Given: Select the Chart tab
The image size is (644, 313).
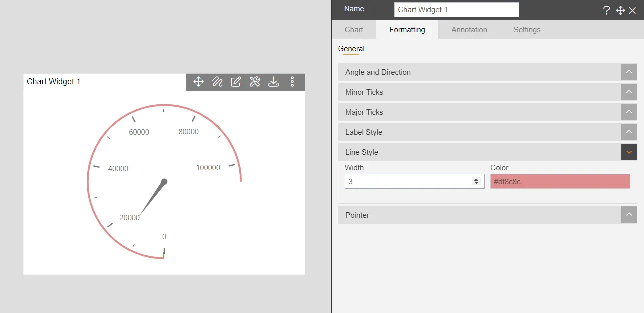Looking at the screenshot, I should (x=354, y=30).
